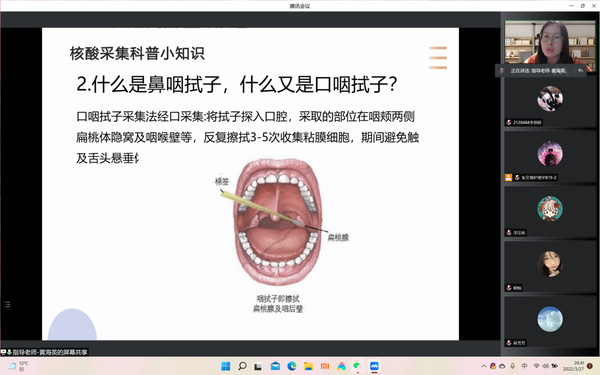Open the list icon at the left edge of the shared screen

tap(7, 305)
